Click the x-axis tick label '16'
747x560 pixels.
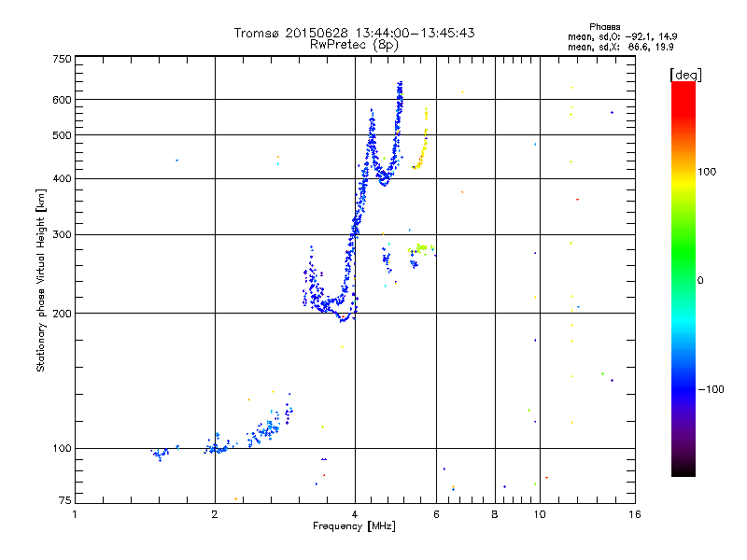635,514
